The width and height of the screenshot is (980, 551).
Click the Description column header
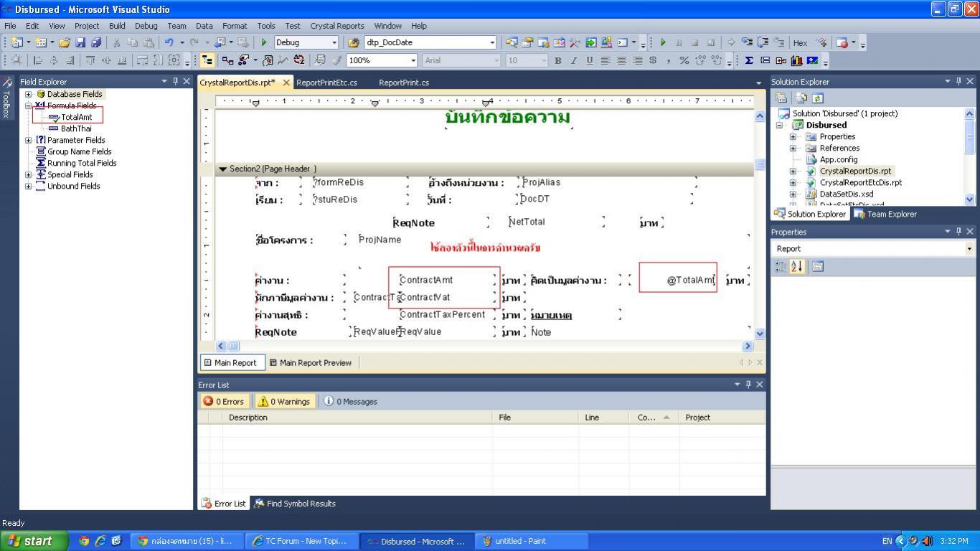pos(358,418)
